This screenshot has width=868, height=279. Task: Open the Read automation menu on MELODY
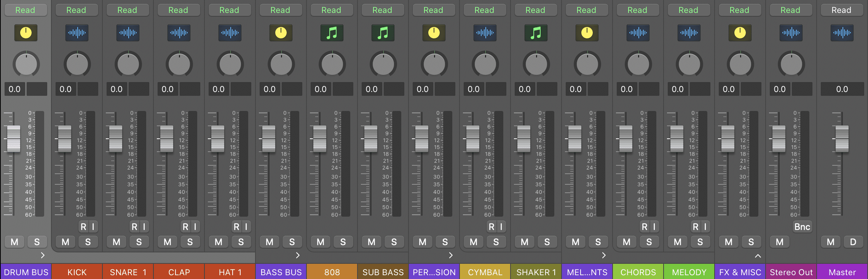688,10
